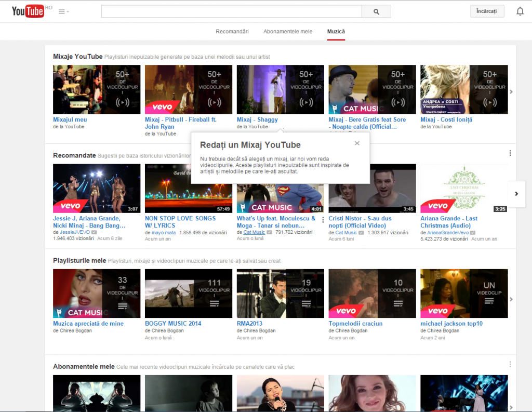The image size is (532, 412).
Task: Advance the Recomandate carousel with the right arrow
Action: click(515, 194)
